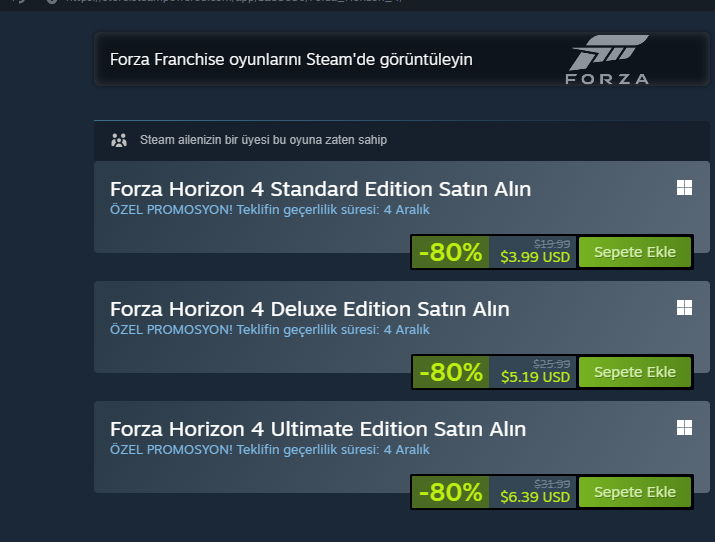Add the Ultimate Edition to cart
The image size is (715, 542).
(635, 492)
